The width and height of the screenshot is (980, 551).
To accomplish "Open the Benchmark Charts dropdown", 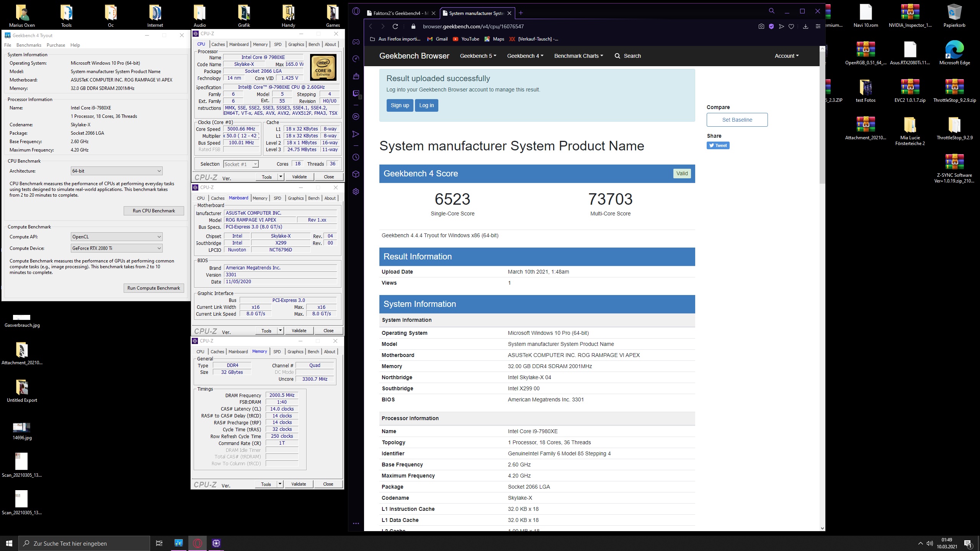I will tap(578, 56).
